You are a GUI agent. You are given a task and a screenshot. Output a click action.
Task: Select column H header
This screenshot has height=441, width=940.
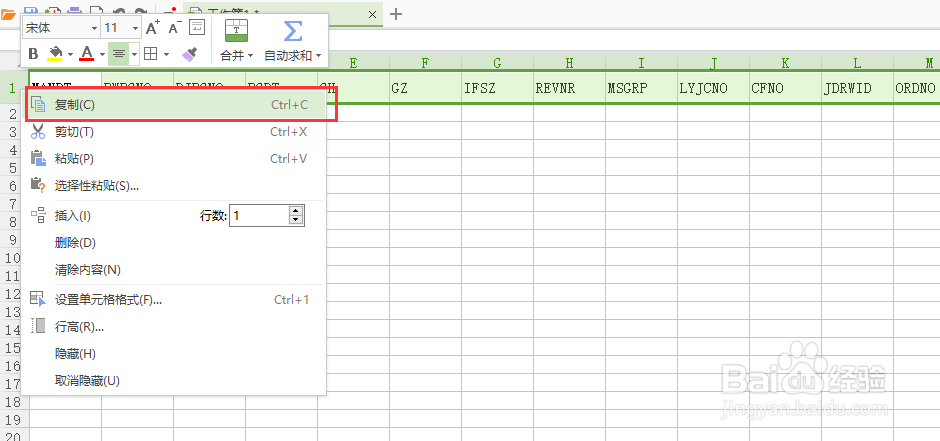click(x=570, y=62)
